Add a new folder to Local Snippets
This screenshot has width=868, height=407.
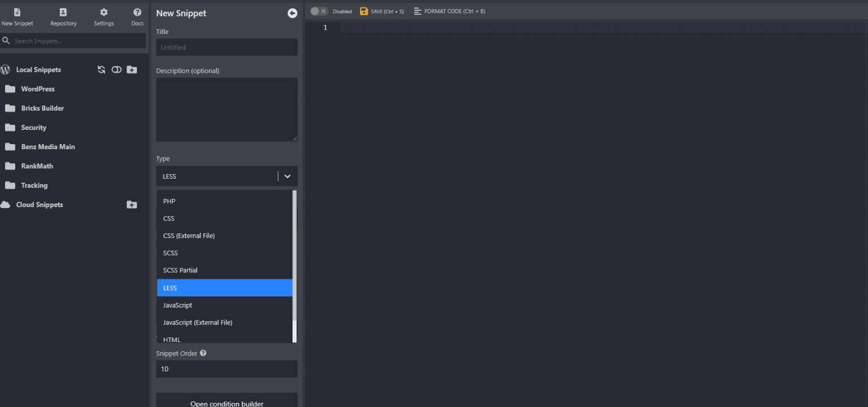coord(131,69)
